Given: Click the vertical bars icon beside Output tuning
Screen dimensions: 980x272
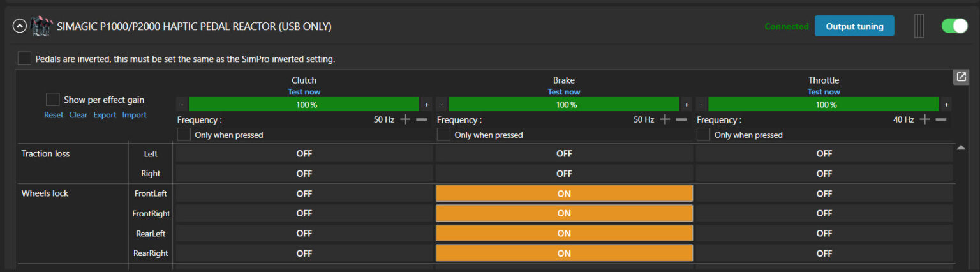Looking at the screenshot, I should [919, 26].
